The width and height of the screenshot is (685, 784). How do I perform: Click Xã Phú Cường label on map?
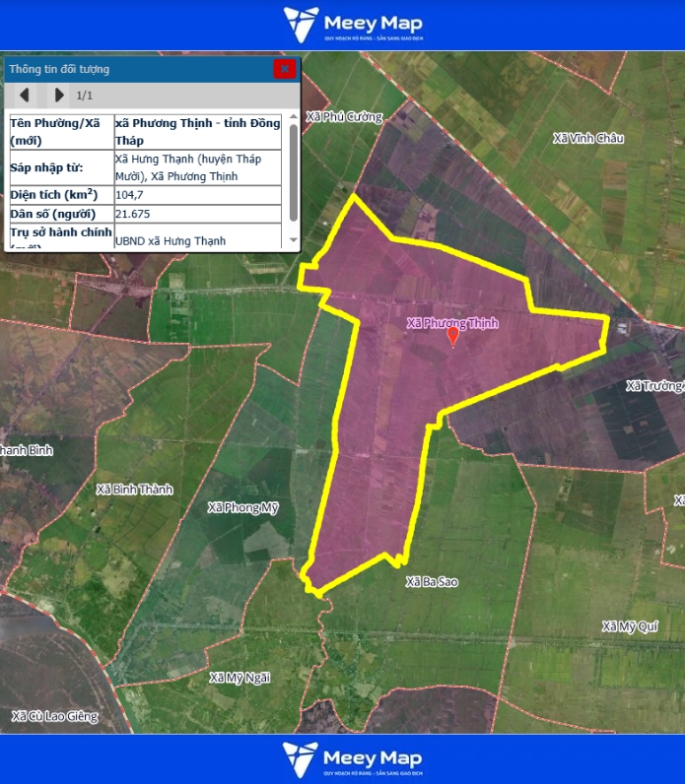[344, 117]
